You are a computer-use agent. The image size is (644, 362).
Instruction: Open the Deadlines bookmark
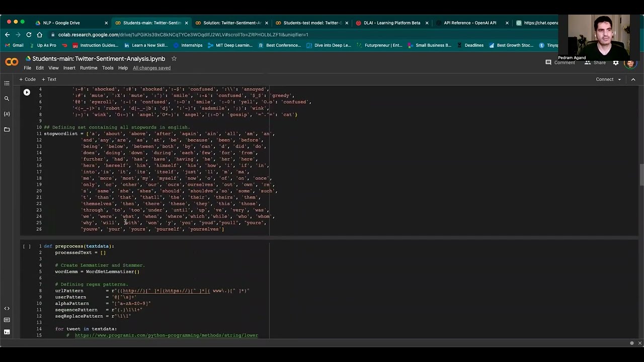pyautogui.click(x=470, y=45)
